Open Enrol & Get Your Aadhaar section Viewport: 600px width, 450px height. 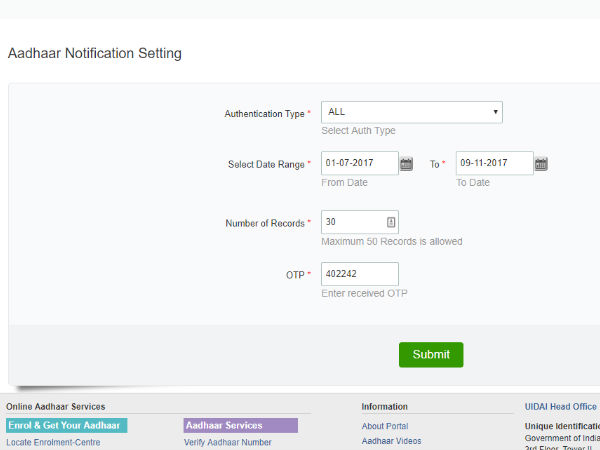[67, 425]
